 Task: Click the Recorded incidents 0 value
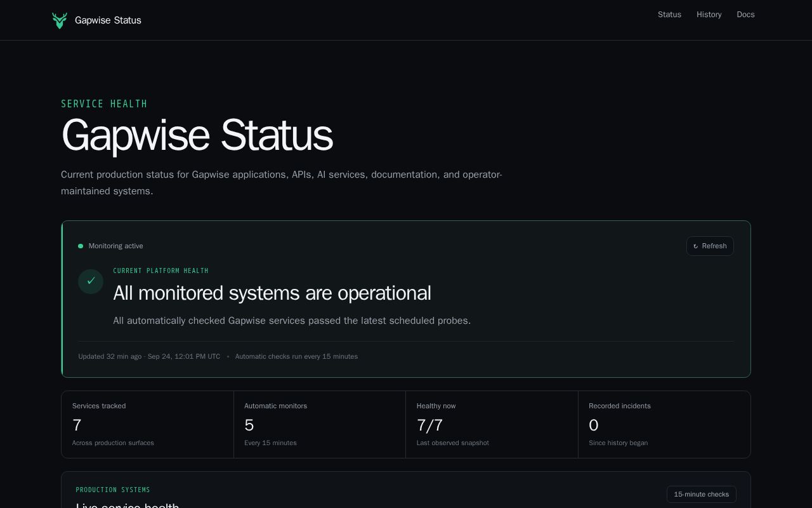[594, 425]
